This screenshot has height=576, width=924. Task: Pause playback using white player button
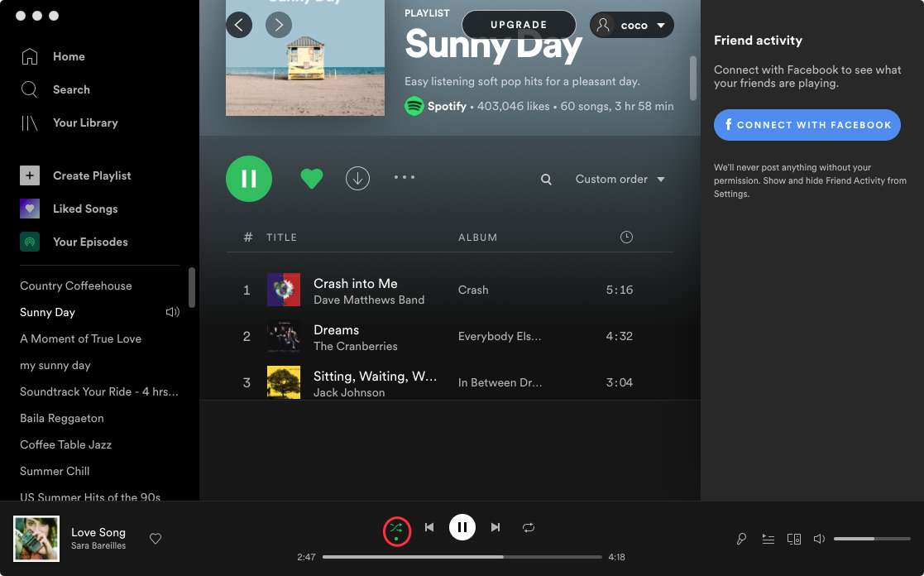(462, 528)
